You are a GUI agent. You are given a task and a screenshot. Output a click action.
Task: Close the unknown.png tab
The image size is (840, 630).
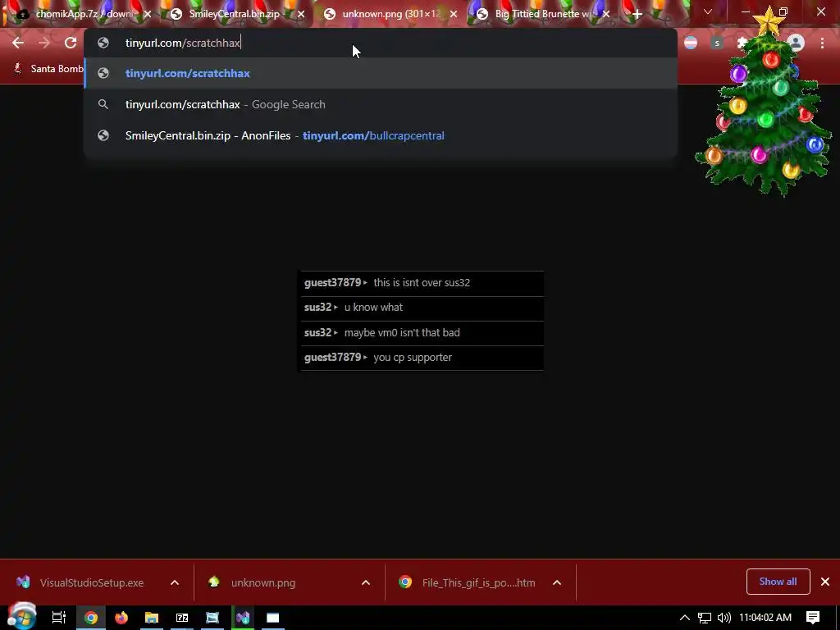point(454,15)
